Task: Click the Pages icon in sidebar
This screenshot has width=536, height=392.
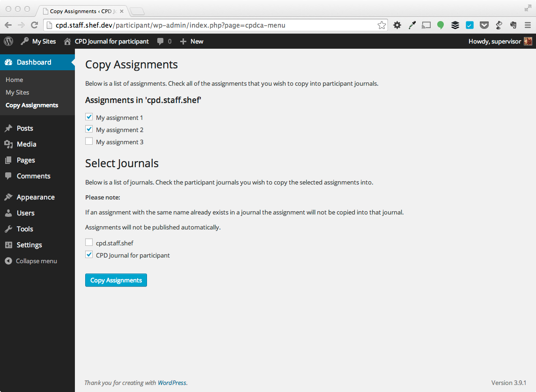Action: point(8,160)
